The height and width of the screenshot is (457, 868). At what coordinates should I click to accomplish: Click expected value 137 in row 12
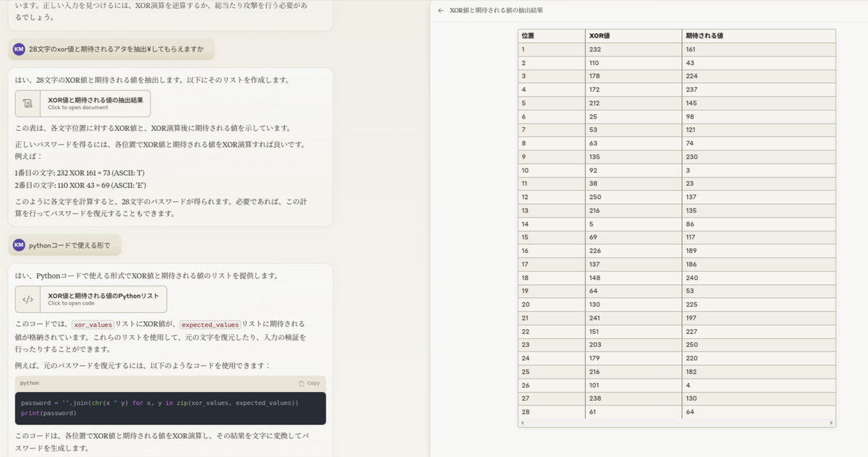pyautogui.click(x=691, y=197)
